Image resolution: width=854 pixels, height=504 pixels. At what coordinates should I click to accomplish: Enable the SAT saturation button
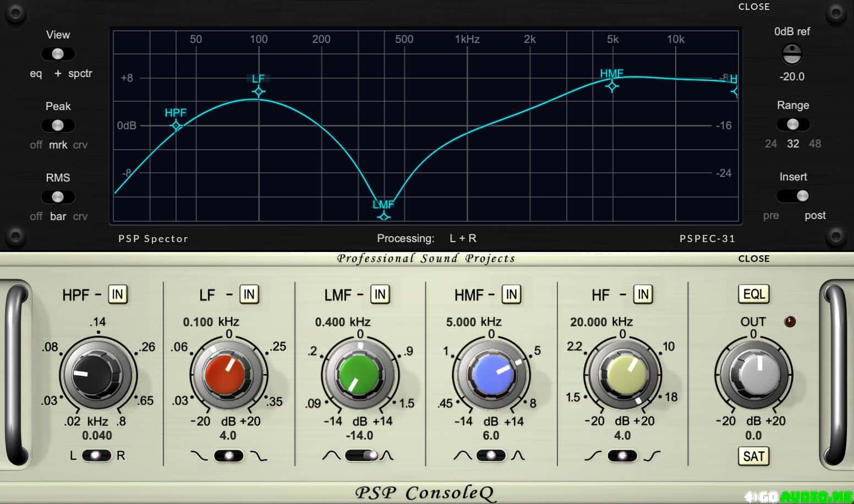click(753, 456)
